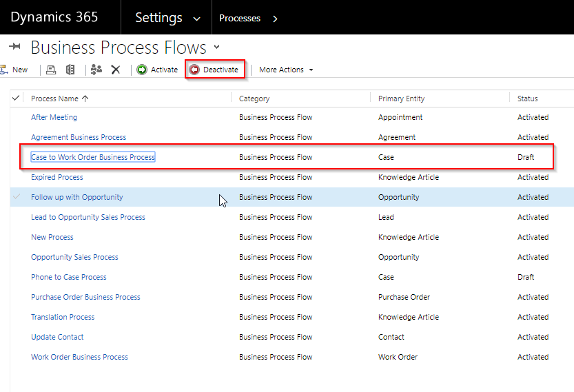The width and height of the screenshot is (574, 392).
Task: Open Opportunity Sales Process link
Action: coord(74,257)
